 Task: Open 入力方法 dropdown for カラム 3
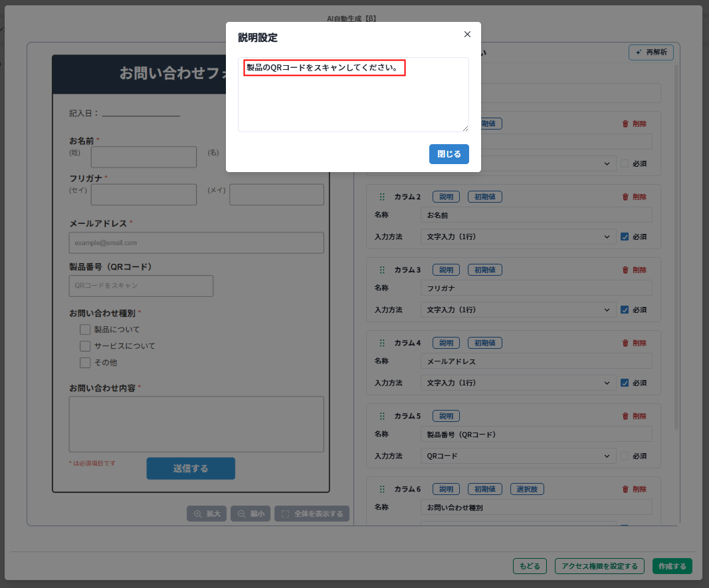coord(518,310)
